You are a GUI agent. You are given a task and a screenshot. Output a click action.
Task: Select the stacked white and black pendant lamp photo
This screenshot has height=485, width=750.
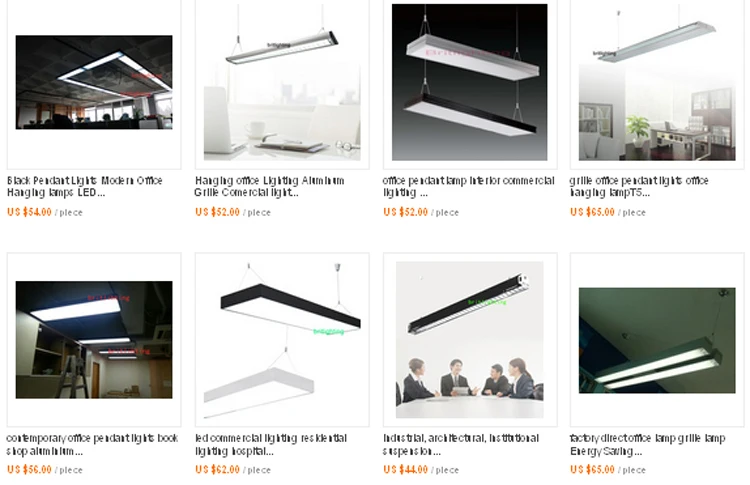(470, 82)
